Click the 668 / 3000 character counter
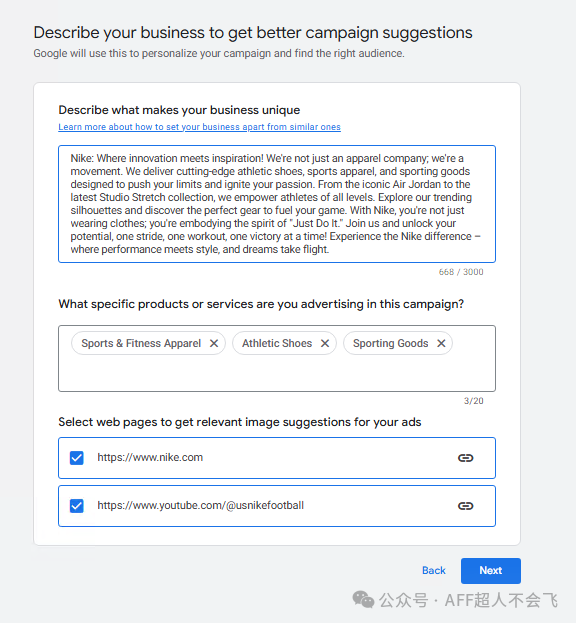 (461, 272)
